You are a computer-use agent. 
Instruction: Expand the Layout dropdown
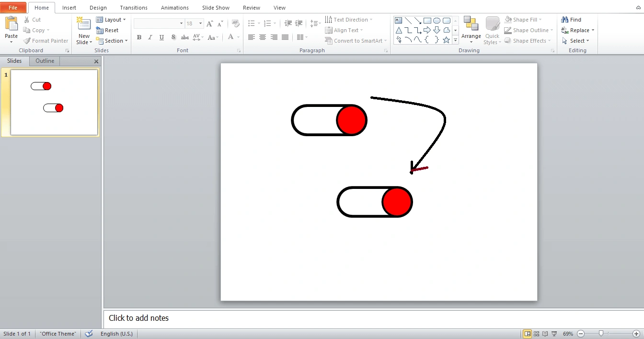pos(111,20)
